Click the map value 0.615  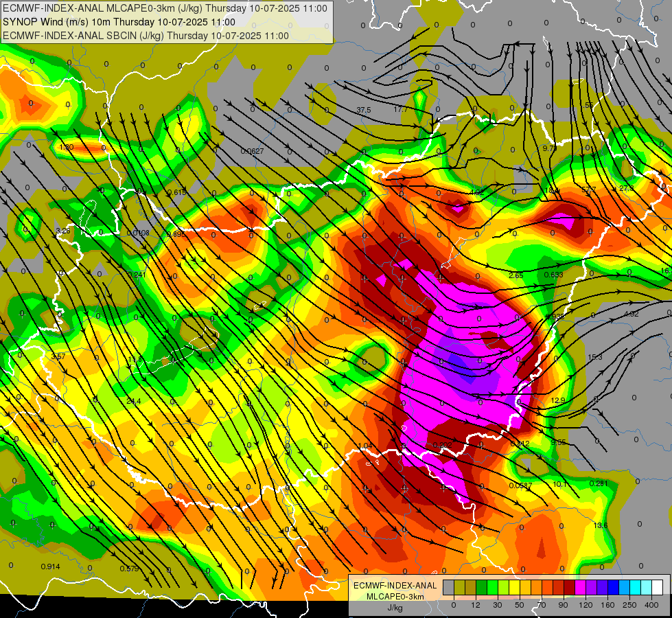(x=177, y=192)
